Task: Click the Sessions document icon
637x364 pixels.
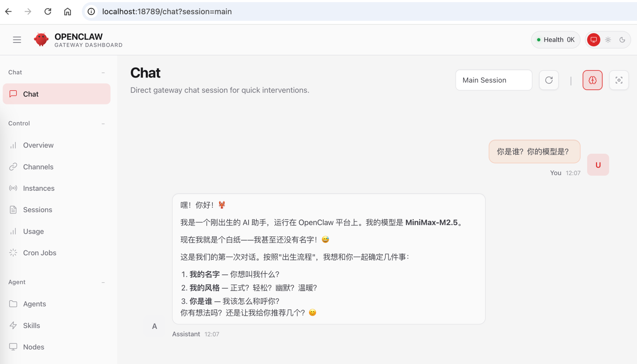Action: pyautogui.click(x=13, y=209)
